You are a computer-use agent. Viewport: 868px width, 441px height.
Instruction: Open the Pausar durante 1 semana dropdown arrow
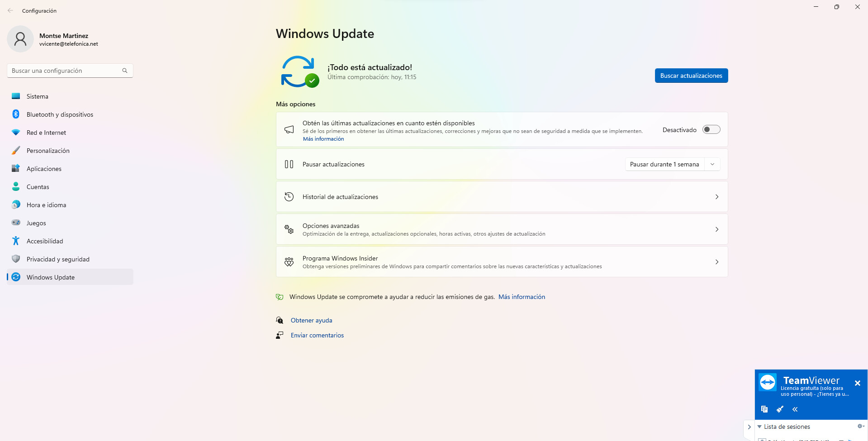[712, 164]
